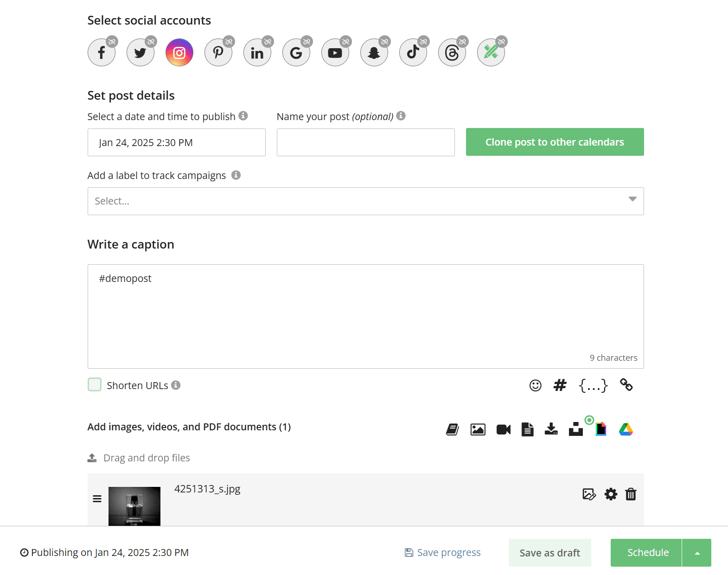Delete the 4251313_s.jpg file
The image size is (728, 575).
(631, 494)
